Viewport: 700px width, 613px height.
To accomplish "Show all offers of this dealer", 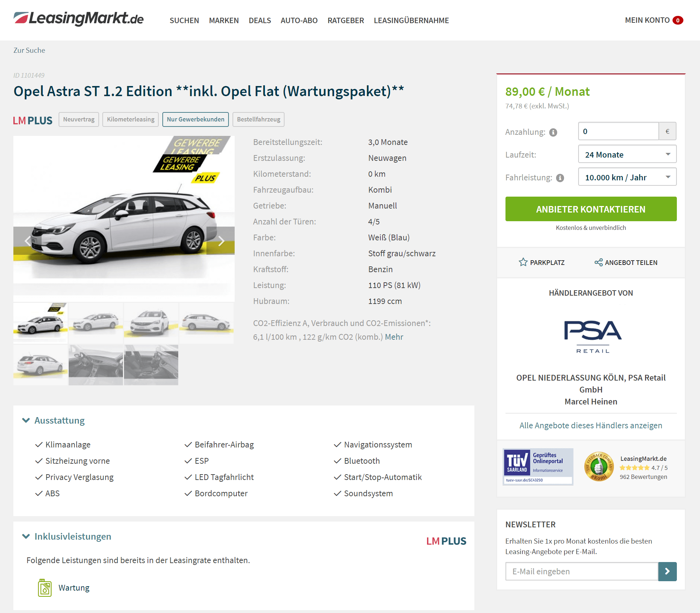I will click(x=591, y=425).
